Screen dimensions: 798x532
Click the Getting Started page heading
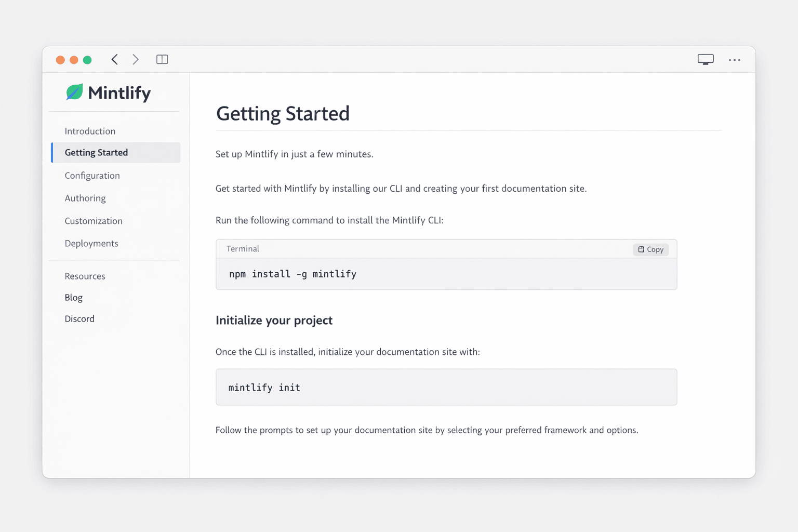283,113
